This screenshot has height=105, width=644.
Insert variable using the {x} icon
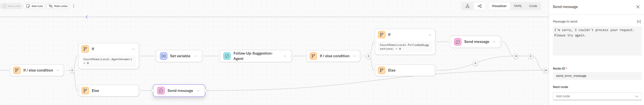tap(638, 22)
